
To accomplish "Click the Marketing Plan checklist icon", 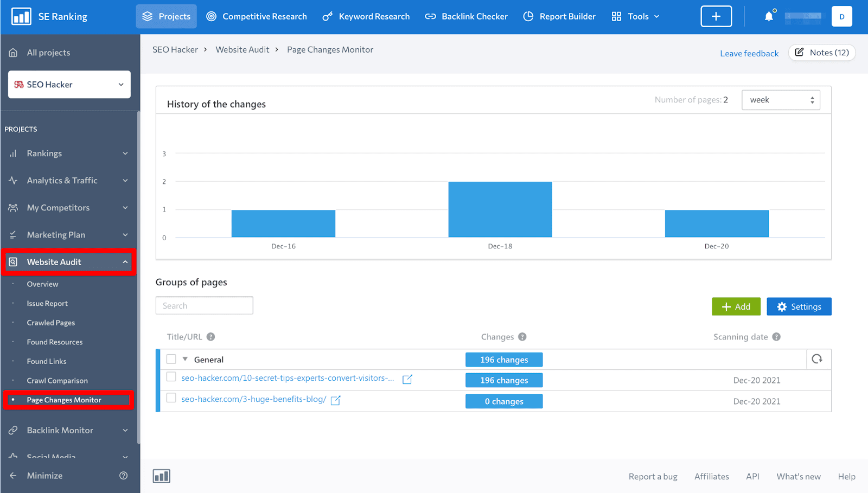I will pyautogui.click(x=13, y=235).
